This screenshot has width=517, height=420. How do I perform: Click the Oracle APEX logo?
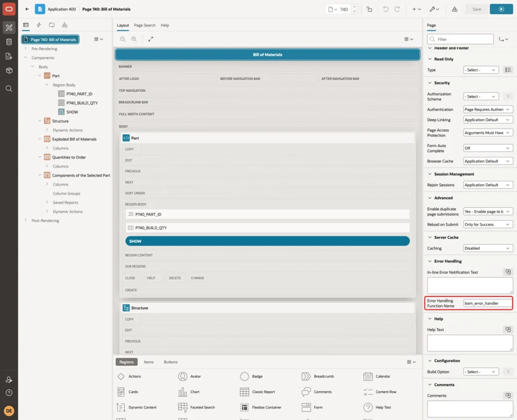tap(9, 9)
